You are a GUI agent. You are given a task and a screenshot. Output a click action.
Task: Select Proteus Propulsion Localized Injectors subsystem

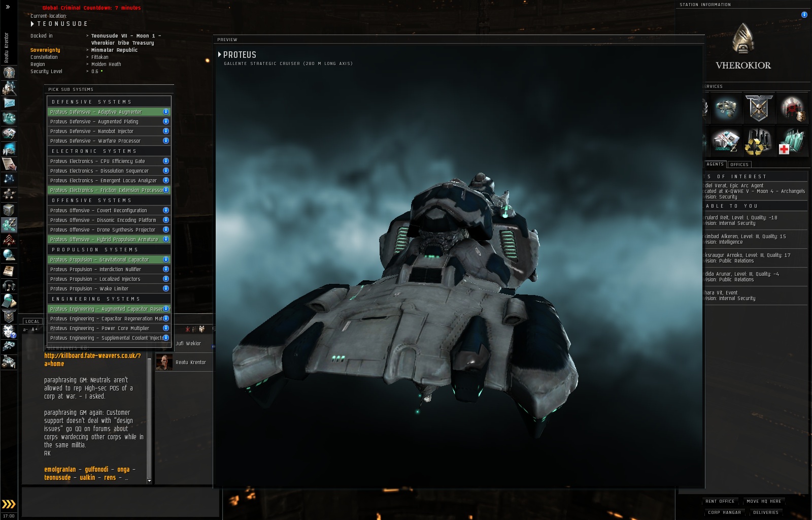coord(109,279)
